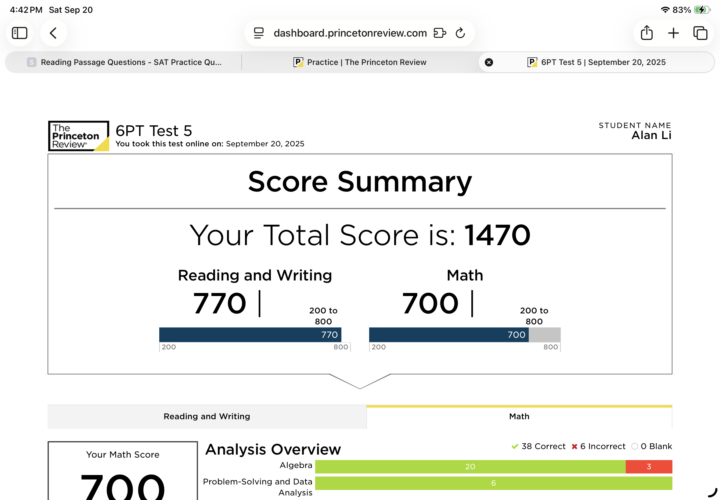Click the '6PT Test 5' title
The width and height of the screenshot is (720, 500).
153,131
